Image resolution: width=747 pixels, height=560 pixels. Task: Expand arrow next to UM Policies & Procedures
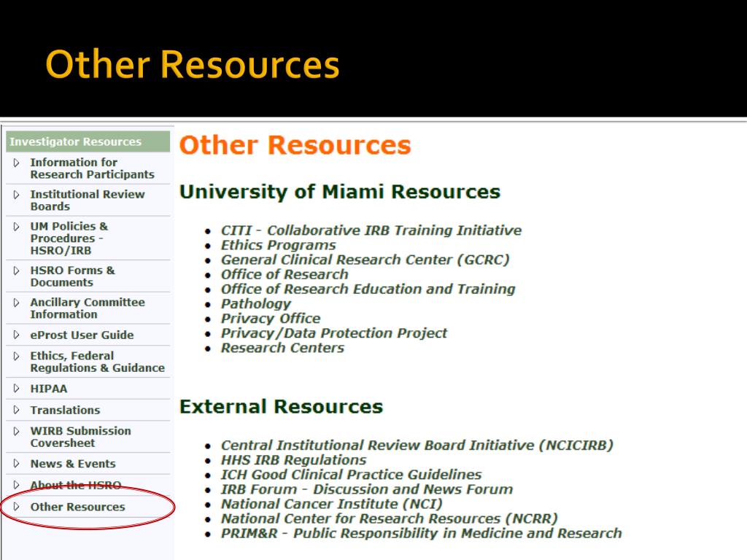tap(16, 227)
